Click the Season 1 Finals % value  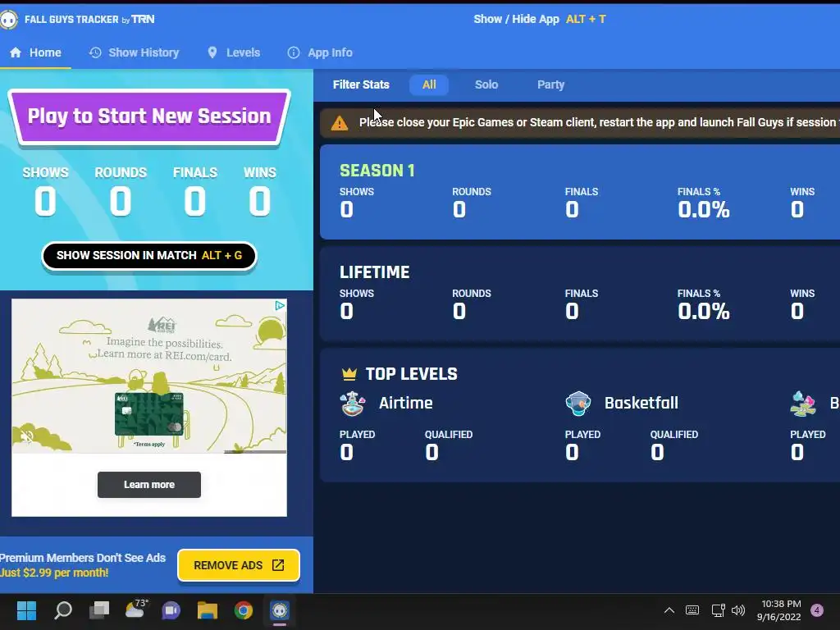pyautogui.click(x=703, y=209)
